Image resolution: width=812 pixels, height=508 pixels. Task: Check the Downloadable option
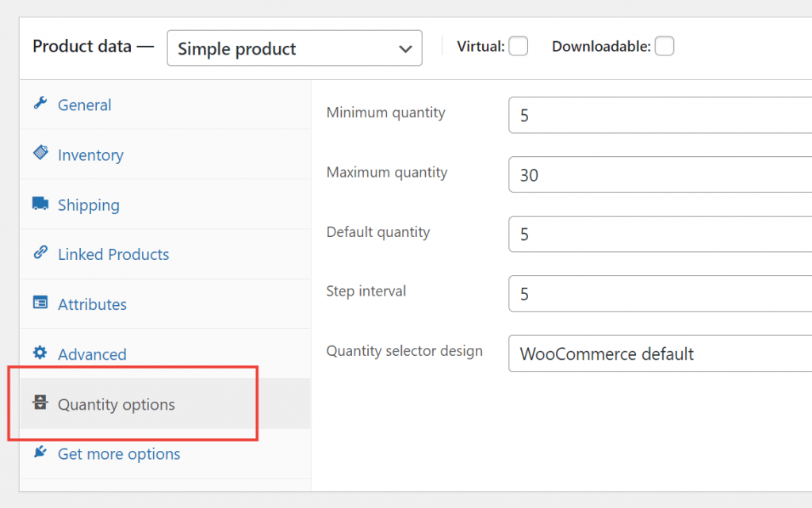(x=665, y=46)
